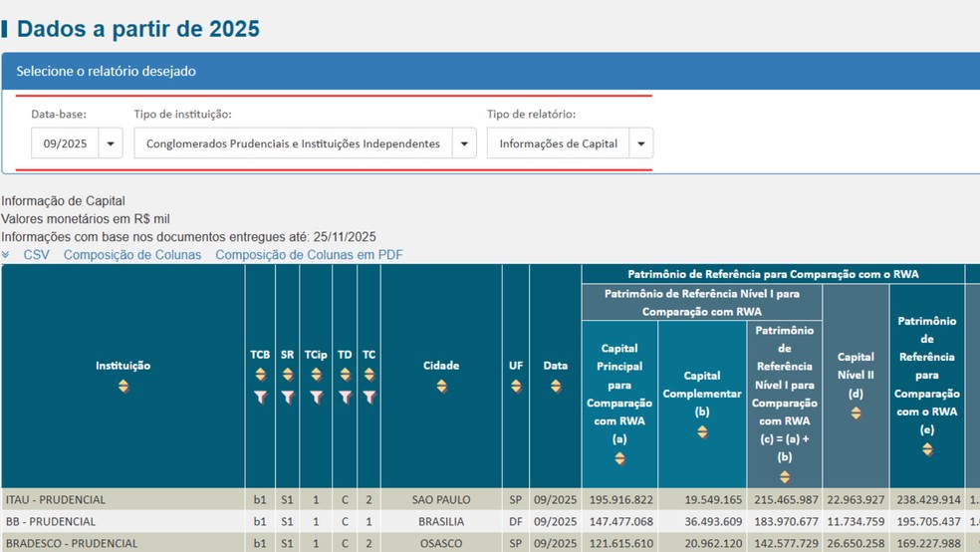Open the TCB column filter
The width and height of the screenshot is (980, 552).
[x=260, y=397]
